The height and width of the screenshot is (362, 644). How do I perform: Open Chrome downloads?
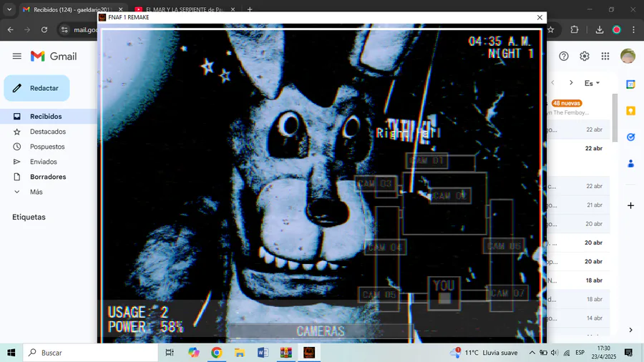pos(600,29)
